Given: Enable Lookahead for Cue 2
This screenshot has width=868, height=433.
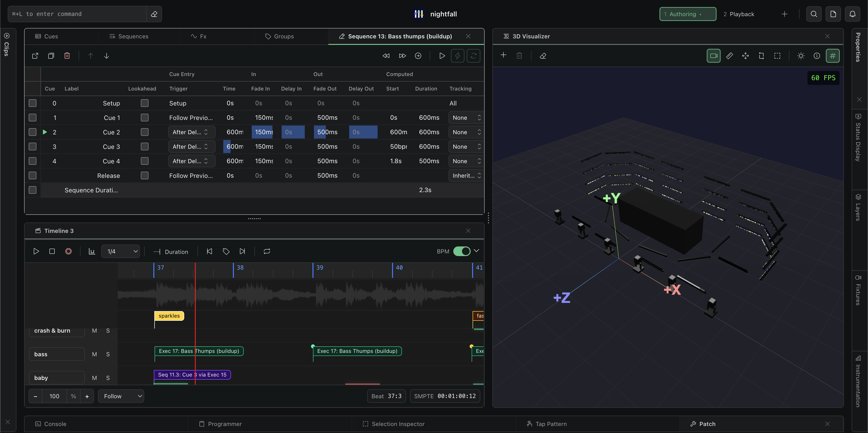Looking at the screenshot, I should tap(145, 132).
